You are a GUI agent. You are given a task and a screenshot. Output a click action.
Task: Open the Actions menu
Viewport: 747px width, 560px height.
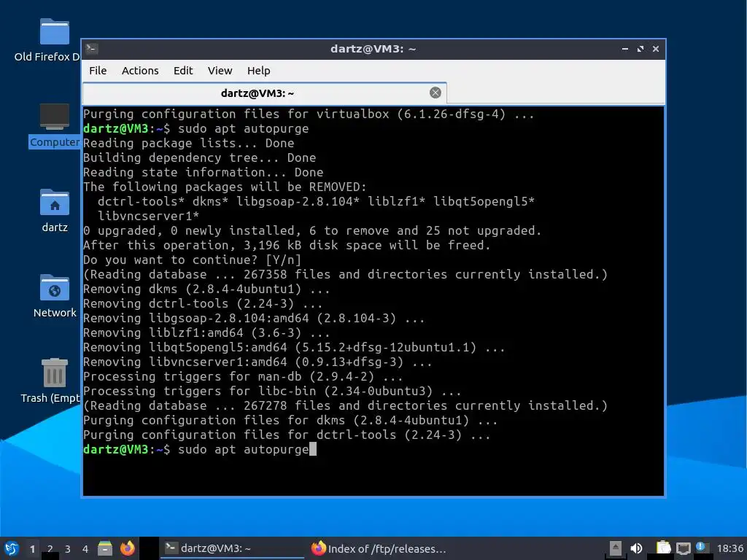point(140,71)
